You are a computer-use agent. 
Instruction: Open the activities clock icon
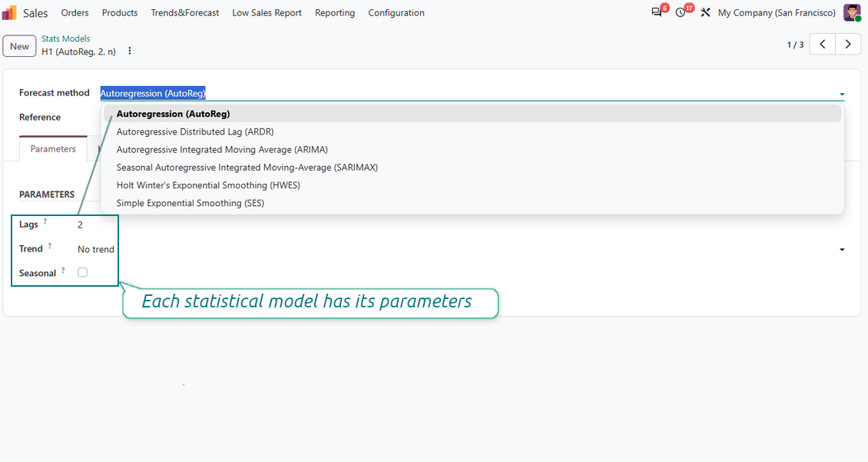tap(681, 12)
